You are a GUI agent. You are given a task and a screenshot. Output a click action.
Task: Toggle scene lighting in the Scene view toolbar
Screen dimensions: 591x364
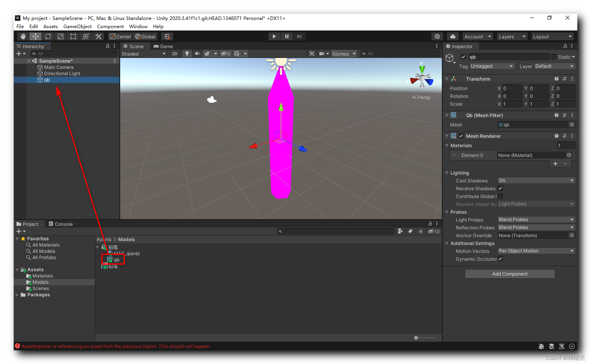187,54
